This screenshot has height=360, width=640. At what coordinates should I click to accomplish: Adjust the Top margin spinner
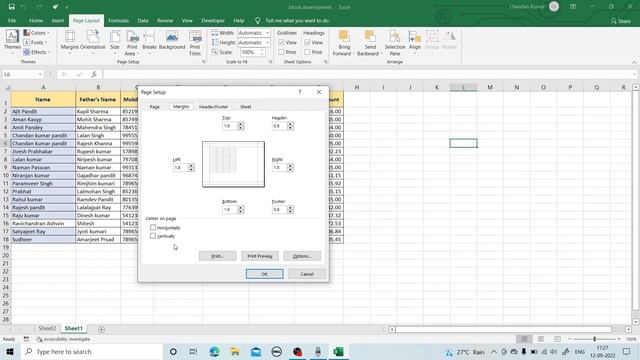240,126
